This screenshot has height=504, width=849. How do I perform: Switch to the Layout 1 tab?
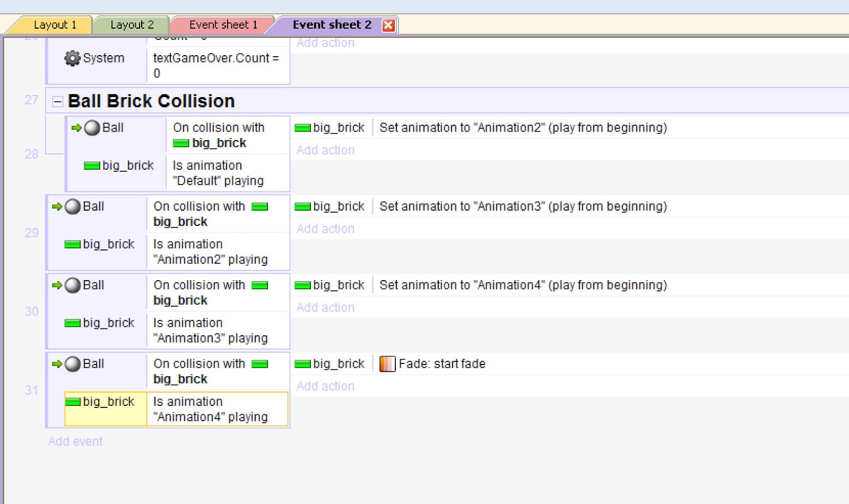coord(55,25)
